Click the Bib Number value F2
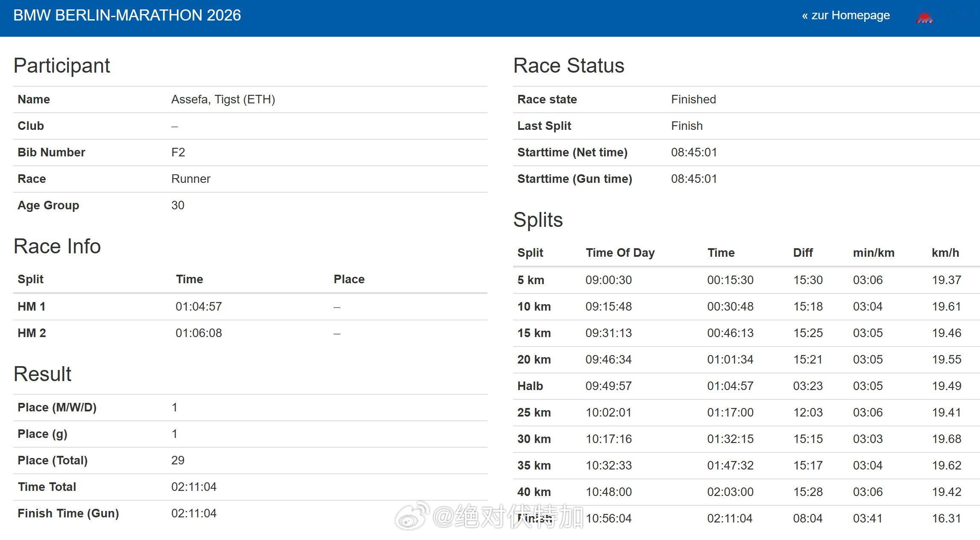980x540 pixels. [x=178, y=153]
